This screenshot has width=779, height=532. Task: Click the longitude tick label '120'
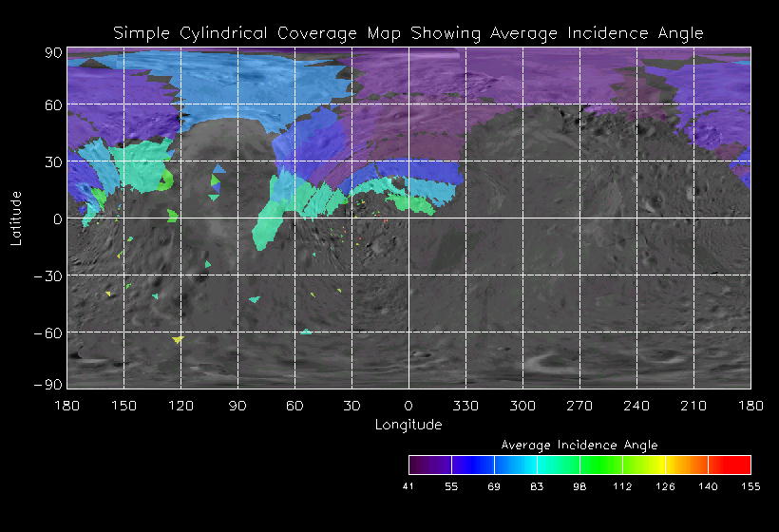pos(180,406)
